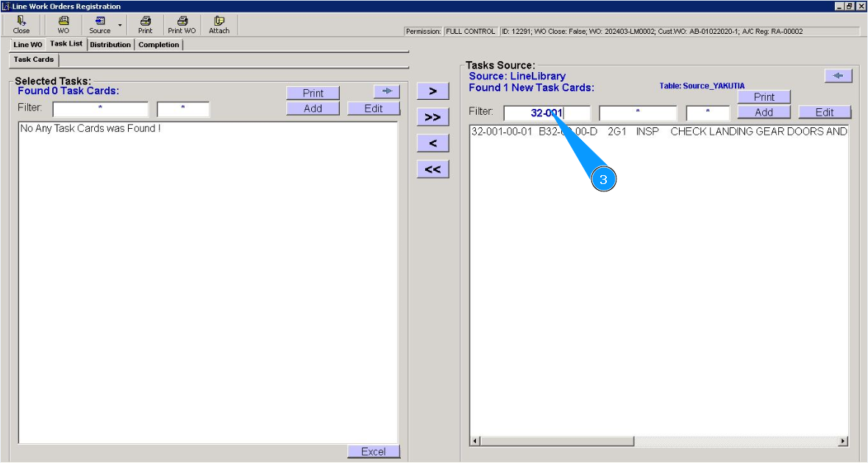This screenshot has height=463, width=868.
Task: Focus third filter field in Tasks Source
Action: (708, 113)
